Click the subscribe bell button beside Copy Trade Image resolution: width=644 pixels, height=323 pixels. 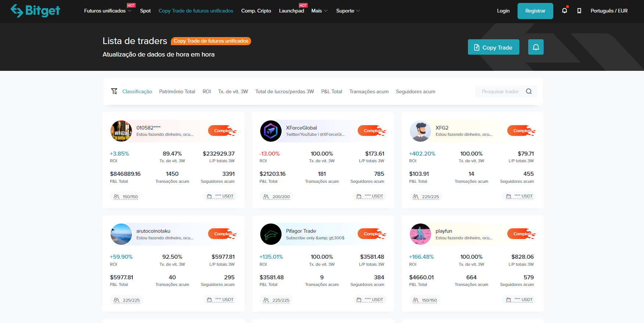(536, 47)
